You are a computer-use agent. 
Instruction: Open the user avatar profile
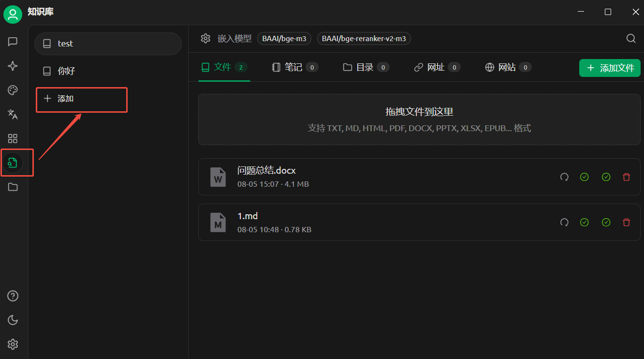13,15
